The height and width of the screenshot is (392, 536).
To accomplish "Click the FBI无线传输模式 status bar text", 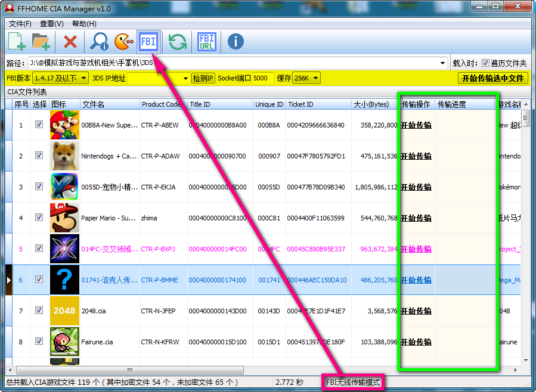I will pyautogui.click(x=353, y=382).
